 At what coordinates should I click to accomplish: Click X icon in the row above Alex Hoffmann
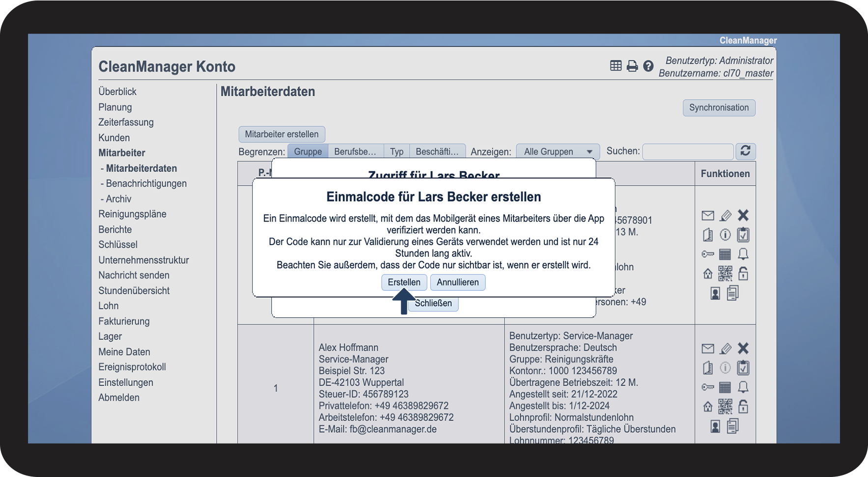click(743, 215)
